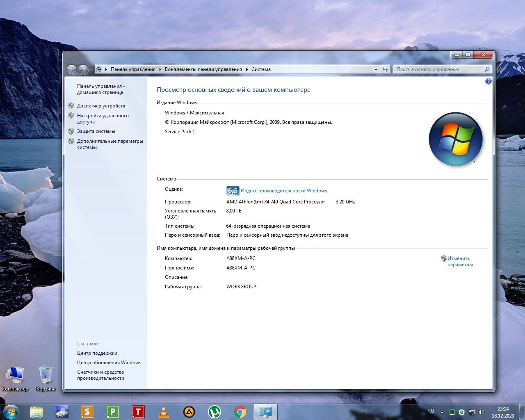Show hidden tray icons arrow

coord(442,412)
